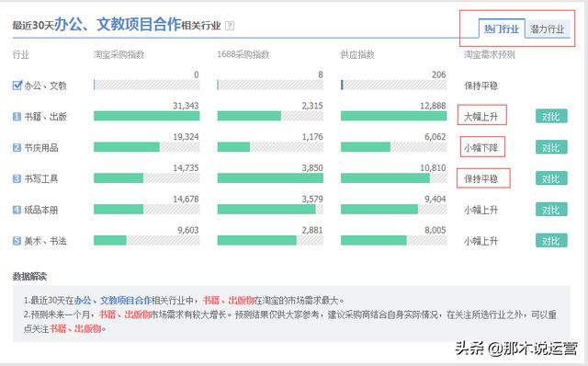This screenshot has width=588, height=366.
Task: Open the help question-mark icon beside 相关行业
Action: (230, 26)
